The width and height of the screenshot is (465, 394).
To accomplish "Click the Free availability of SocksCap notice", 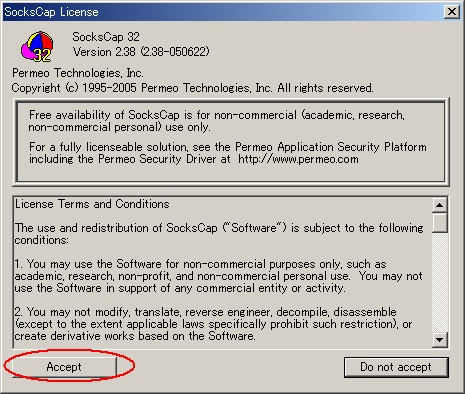I will 217,121.
